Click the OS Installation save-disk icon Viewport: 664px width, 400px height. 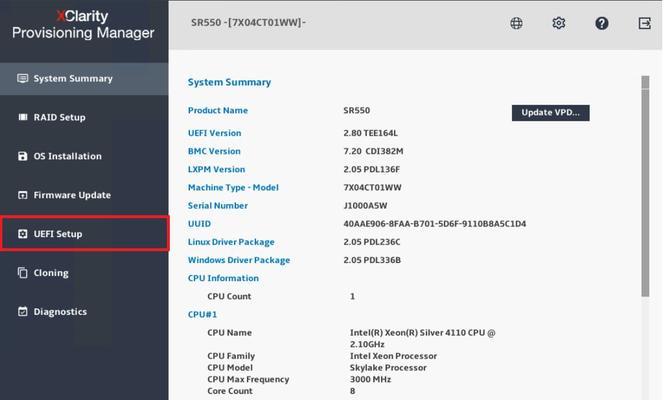click(22, 156)
